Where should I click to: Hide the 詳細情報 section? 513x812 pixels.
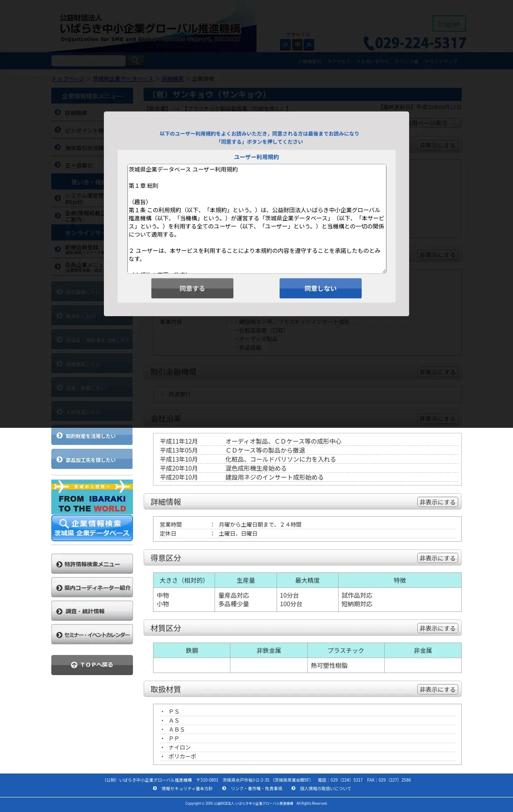(438, 502)
